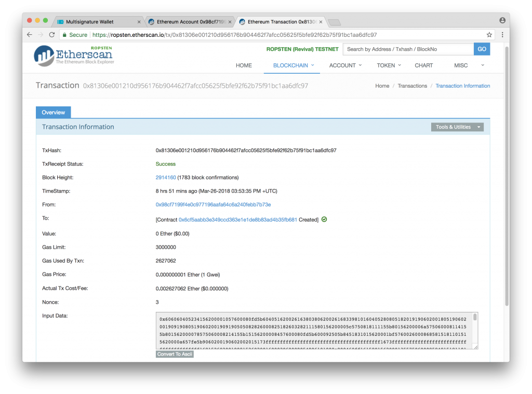Click the Value 0 Ether text
The width and height of the screenshot is (532, 394).
172,234
